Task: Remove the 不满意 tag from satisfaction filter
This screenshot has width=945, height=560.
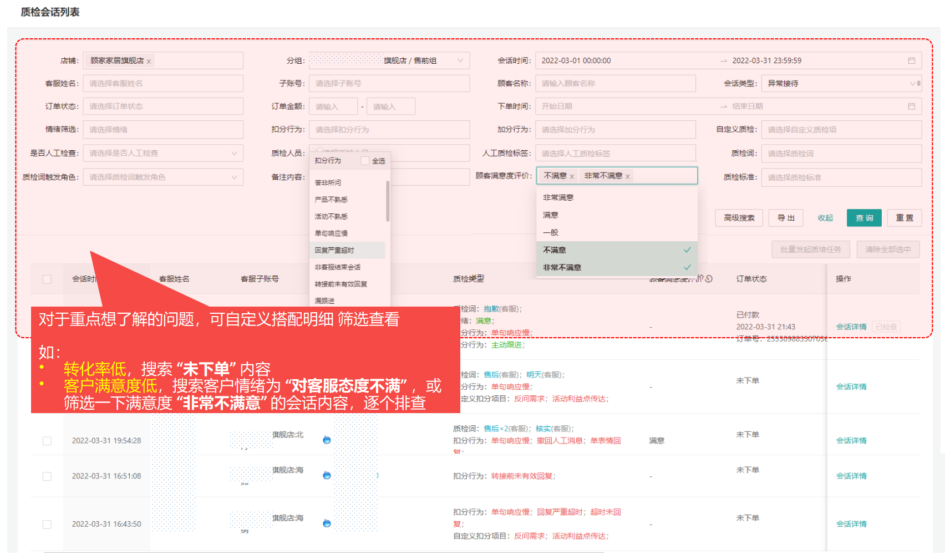Action: pyautogui.click(x=572, y=176)
